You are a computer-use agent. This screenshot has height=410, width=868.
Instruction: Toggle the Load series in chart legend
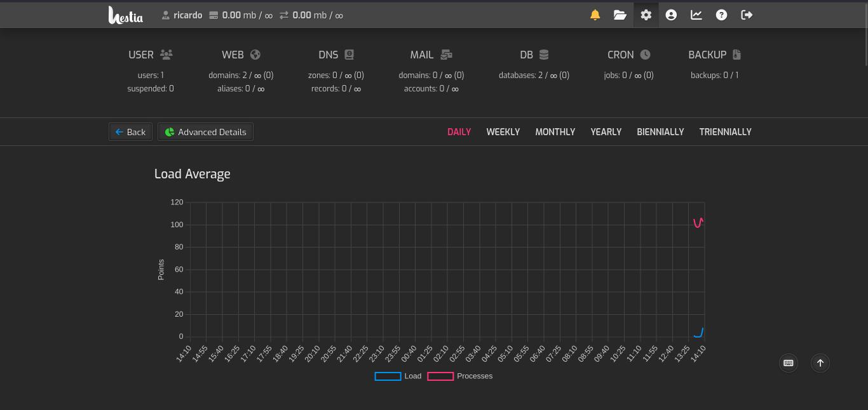pos(398,376)
